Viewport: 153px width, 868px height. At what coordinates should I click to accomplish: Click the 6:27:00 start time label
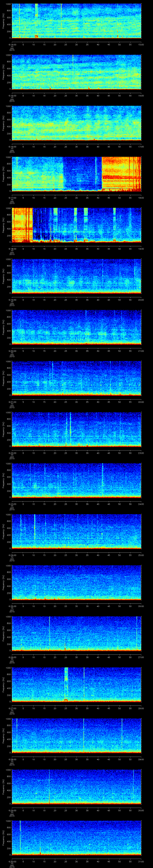point(12,708)
